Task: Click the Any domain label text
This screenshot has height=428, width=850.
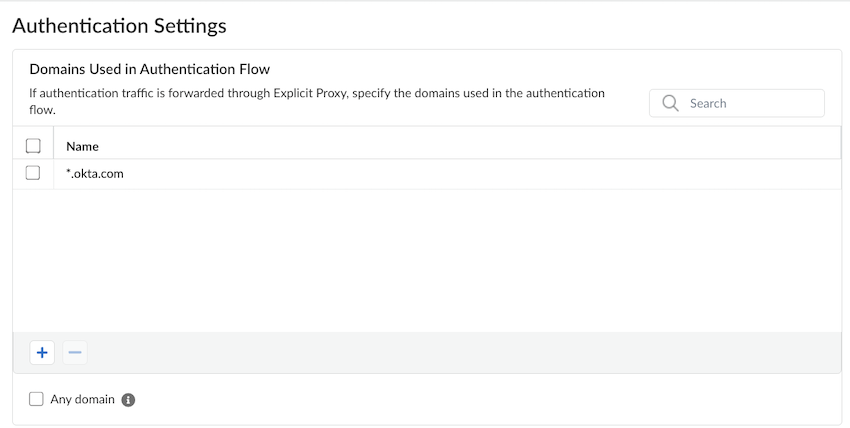Action: click(82, 399)
